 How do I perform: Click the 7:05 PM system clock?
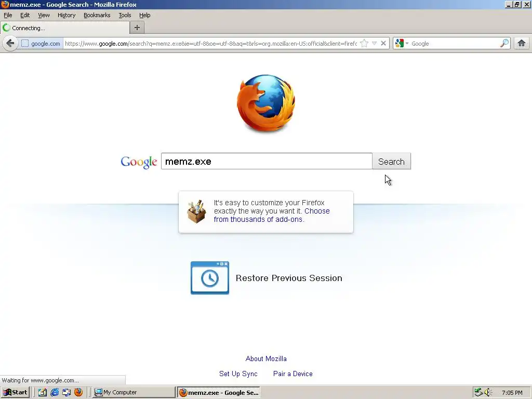512,393
